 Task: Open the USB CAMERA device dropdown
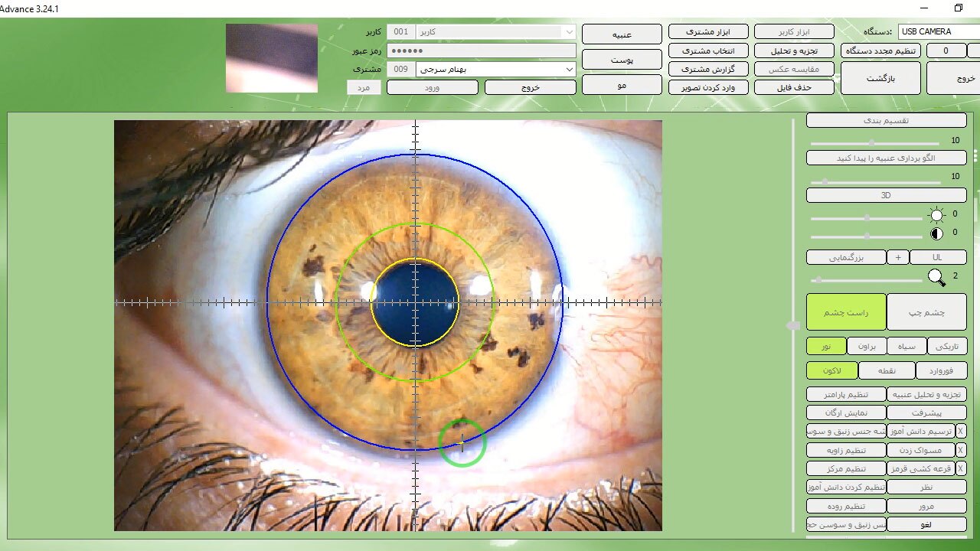pos(938,31)
